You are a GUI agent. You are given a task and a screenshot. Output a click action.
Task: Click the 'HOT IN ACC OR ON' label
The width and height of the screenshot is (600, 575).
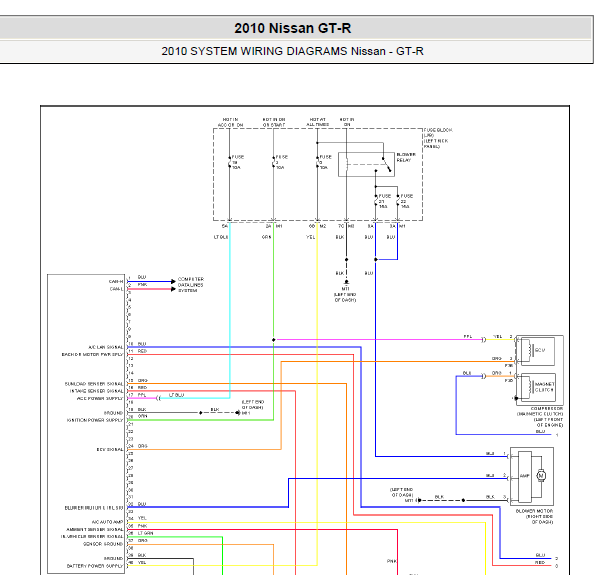pyautogui.click(x=230, y=122)
